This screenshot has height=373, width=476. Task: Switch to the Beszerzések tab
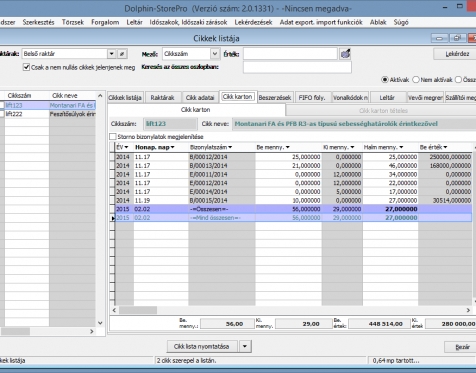pos(275,98)
